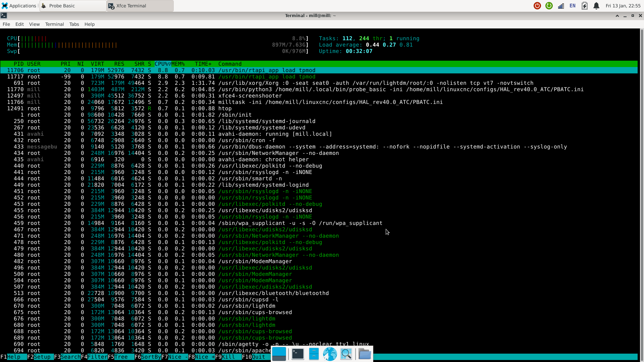644x362 pixels.
Task: Click the red power shutdown icon
Action: (x=537, y=6)
